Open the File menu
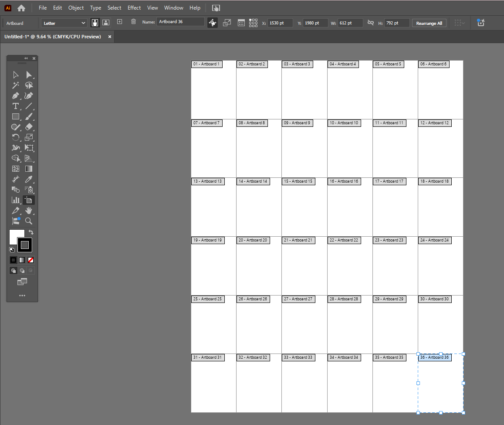504x425 pixels. click(x=43, y=8)
